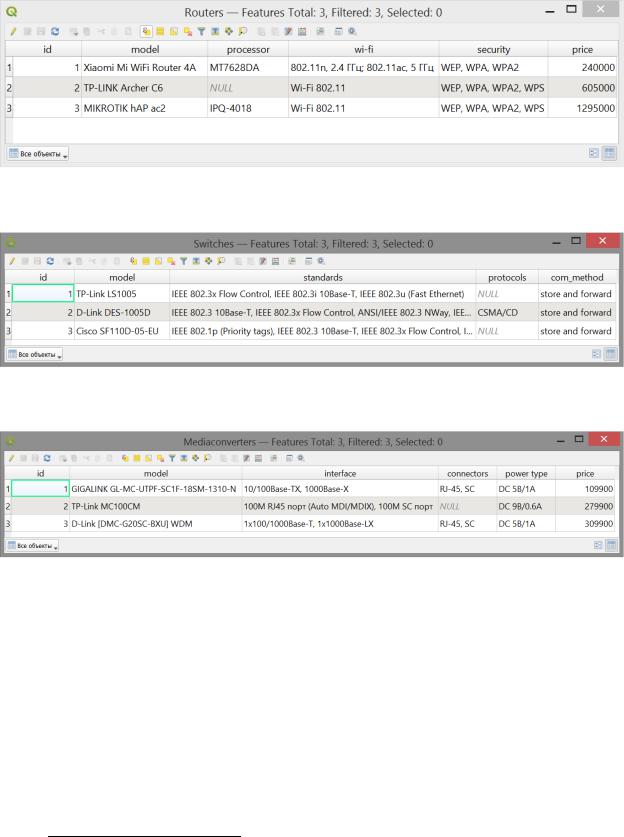Click protocols cell 'CSMA/CD'
Image resolution: width=624 pixels, height=837 pixels.
point(507,313)
